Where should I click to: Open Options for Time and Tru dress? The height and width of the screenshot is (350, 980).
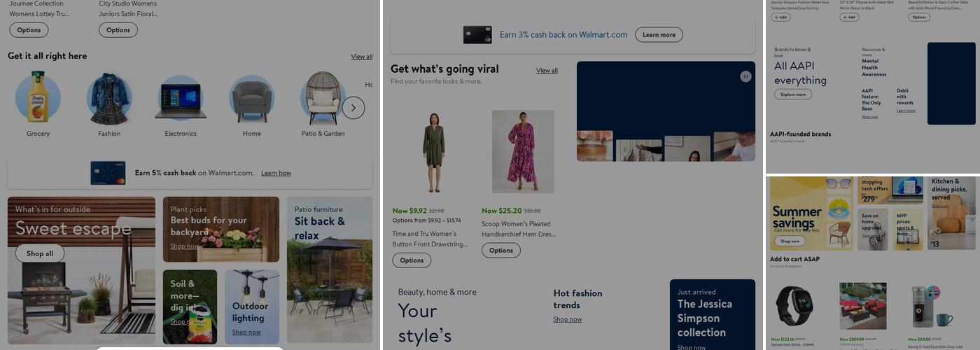[412, 260]
